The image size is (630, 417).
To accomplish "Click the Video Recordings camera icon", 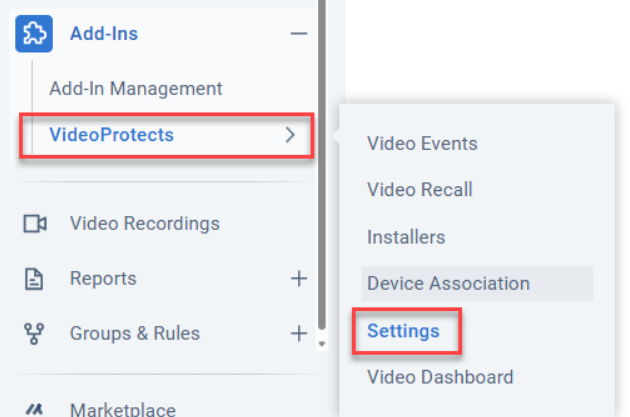I will pyautogui.click(x=35, y=224).
